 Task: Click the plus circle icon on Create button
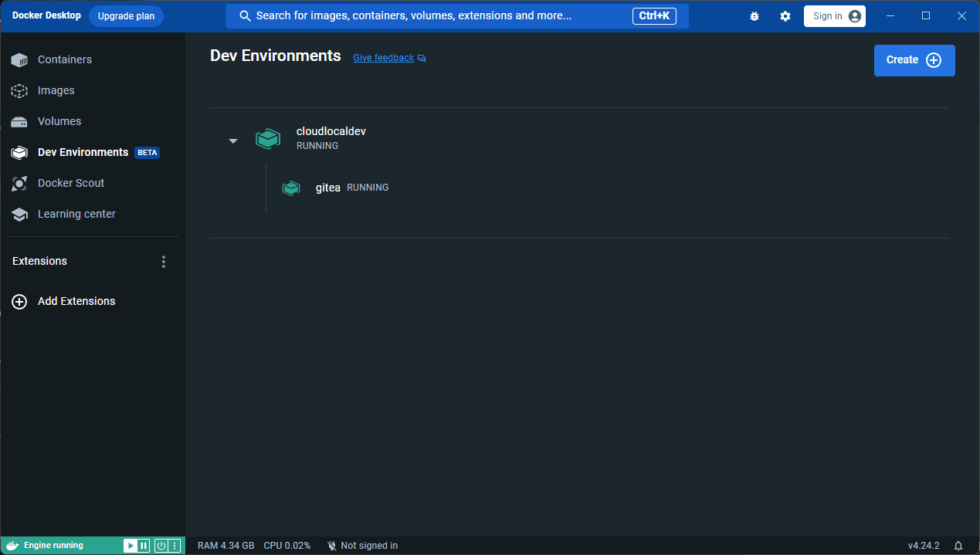click(x=934, y=60)
